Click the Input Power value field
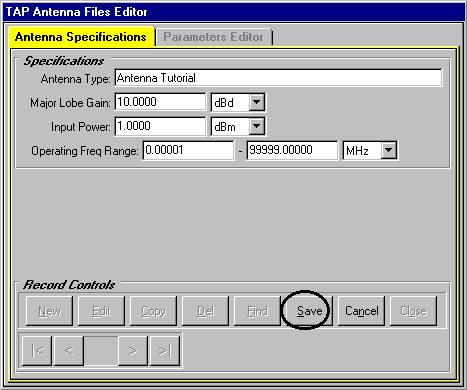Viewport: 467px width, 390px height. pos(160,126)
